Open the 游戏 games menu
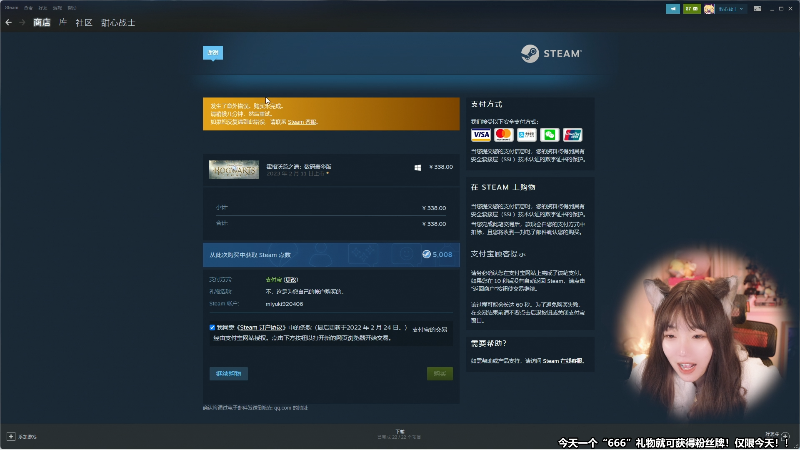The height and width of the screenshot is (450, 800). click(57, 8)
